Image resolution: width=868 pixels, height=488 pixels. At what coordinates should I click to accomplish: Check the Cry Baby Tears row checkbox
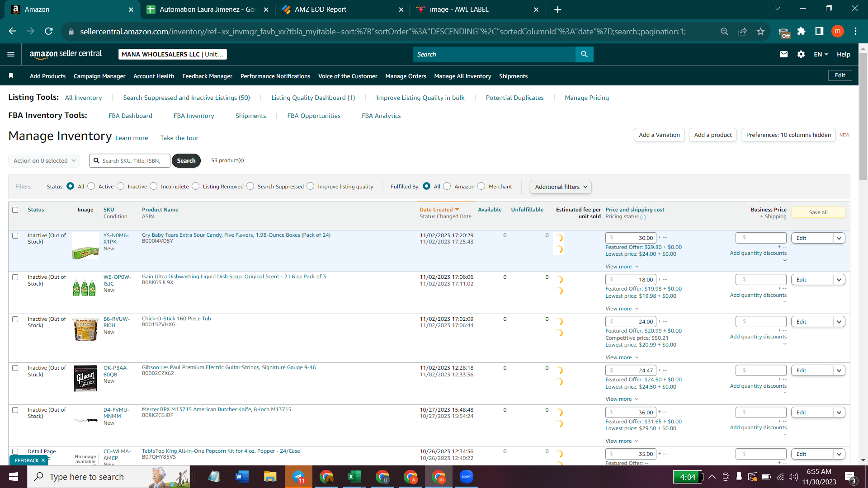(15, 235)
